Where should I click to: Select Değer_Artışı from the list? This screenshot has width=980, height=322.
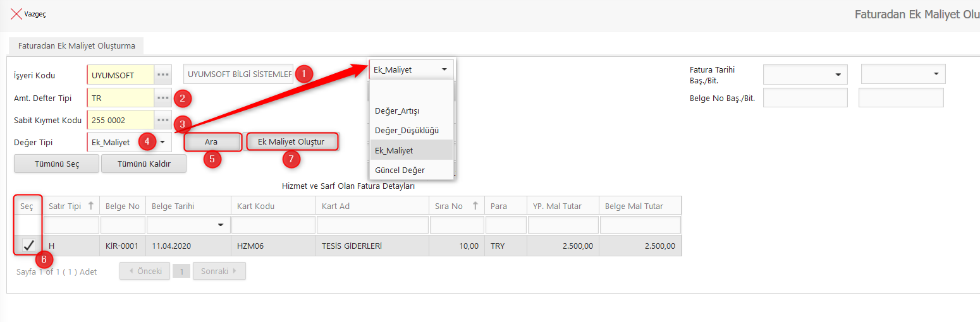tap(397, 110)
